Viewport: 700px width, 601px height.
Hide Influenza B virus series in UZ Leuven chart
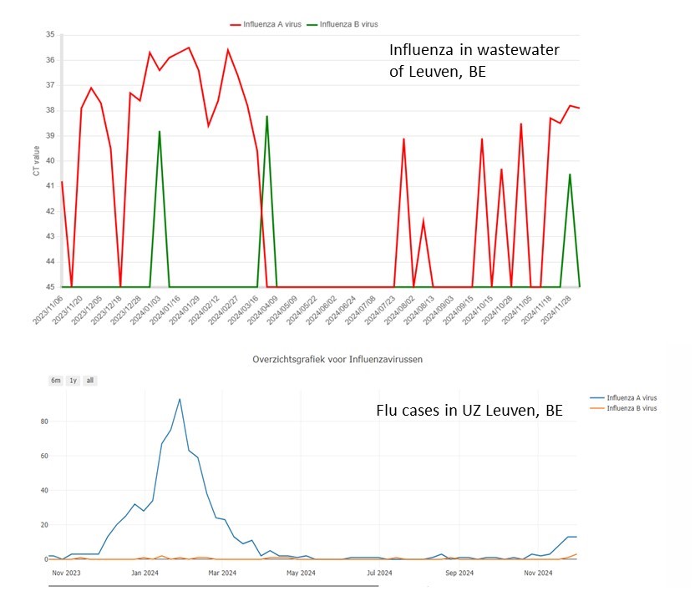click(632, 407)
